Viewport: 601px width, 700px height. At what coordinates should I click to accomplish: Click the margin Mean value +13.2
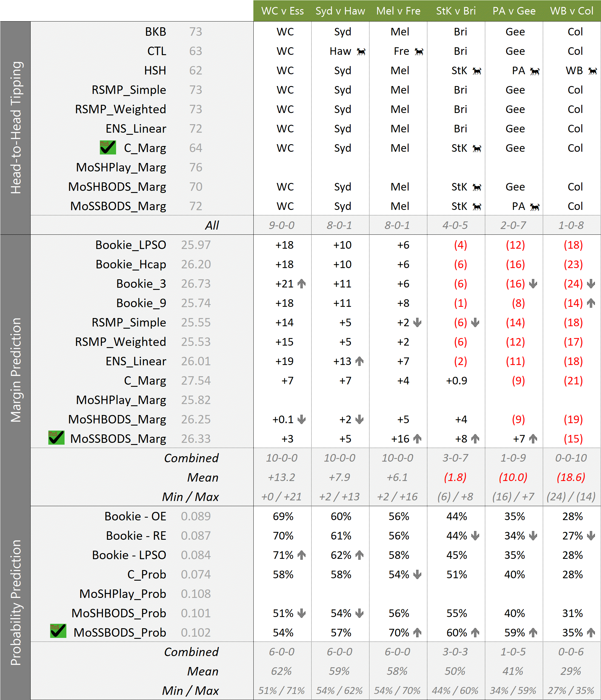click(x=282, y=477)
